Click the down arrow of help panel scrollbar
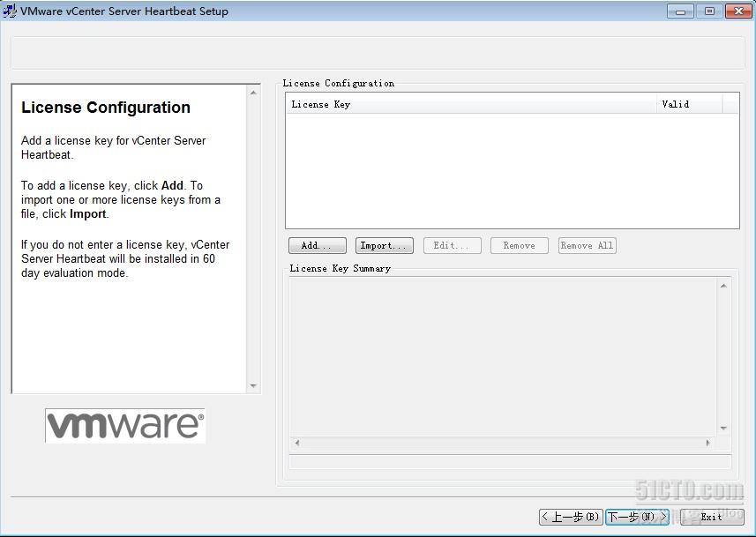The height and width of the screenshot is (537, 756). 253,386
